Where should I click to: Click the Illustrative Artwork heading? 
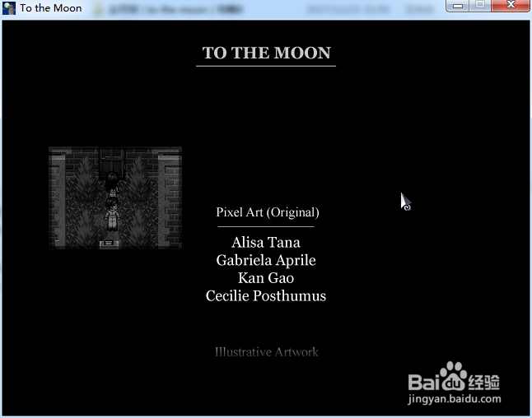[x=266, y=352]
